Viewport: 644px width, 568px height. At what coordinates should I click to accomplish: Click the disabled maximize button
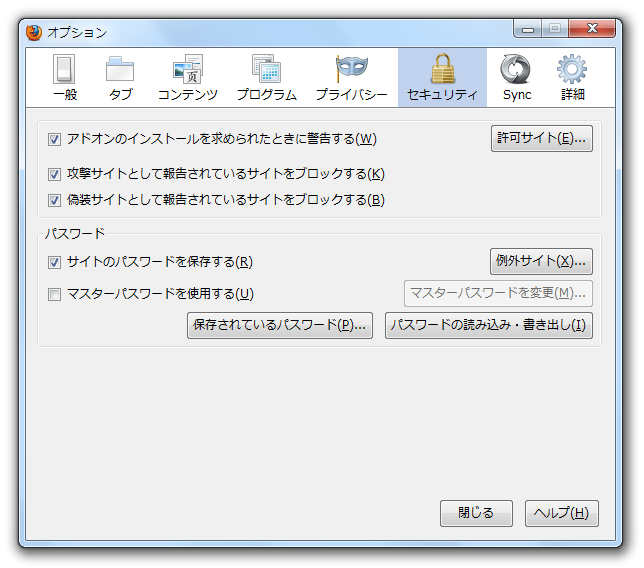point(555,28)
